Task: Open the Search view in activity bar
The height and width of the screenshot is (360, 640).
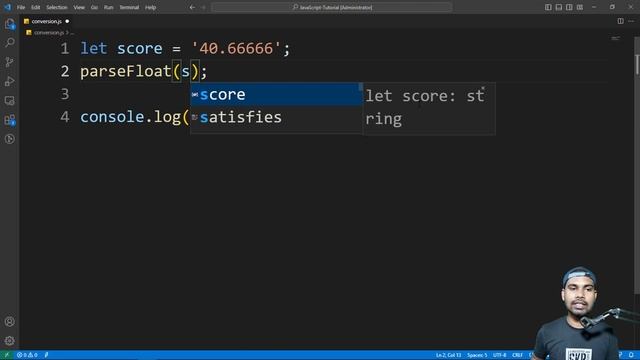Action: pos(10,42)
